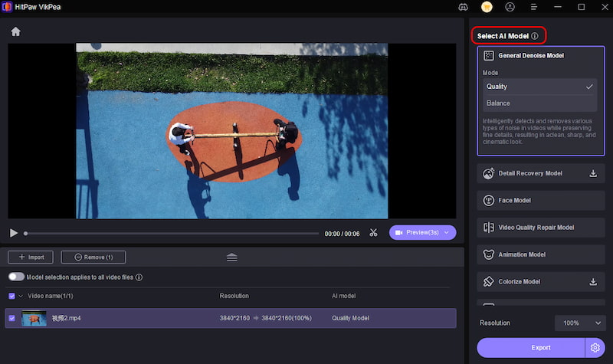This screenshot has width=613, height=364.
Task: Open export settings gear
Action: (x=595, y=348)
